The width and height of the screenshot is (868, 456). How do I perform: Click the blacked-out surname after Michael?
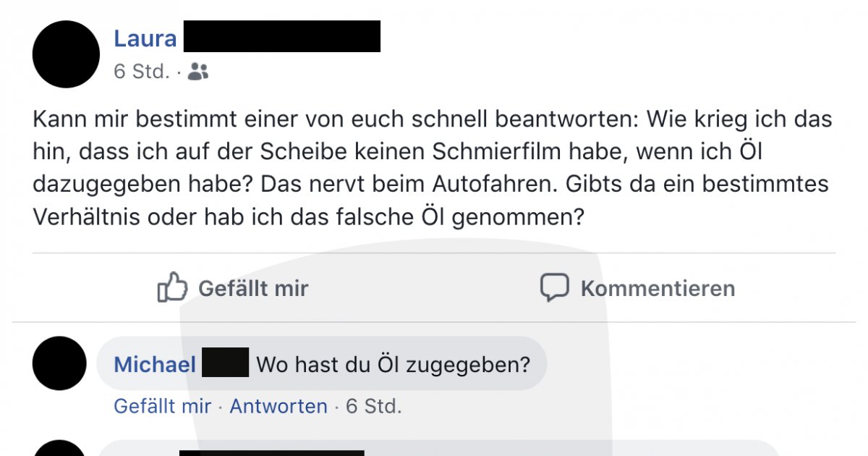(226, 362)
